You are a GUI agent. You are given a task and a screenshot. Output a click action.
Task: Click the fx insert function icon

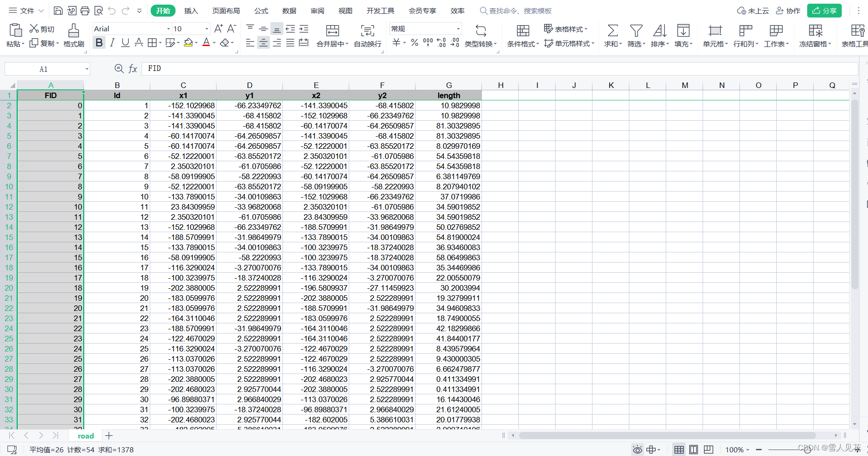(x=133, y=69)
